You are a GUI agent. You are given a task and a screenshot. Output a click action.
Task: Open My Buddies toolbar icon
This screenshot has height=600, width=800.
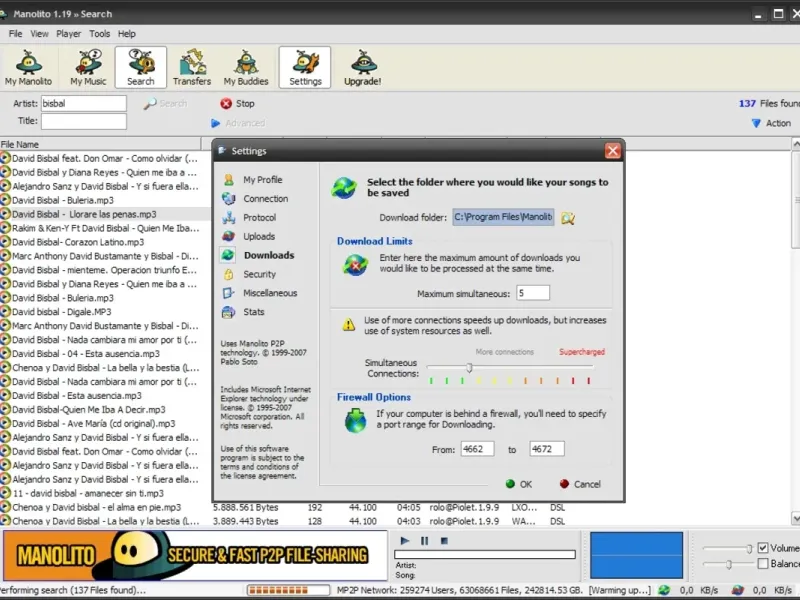(246, 67)
